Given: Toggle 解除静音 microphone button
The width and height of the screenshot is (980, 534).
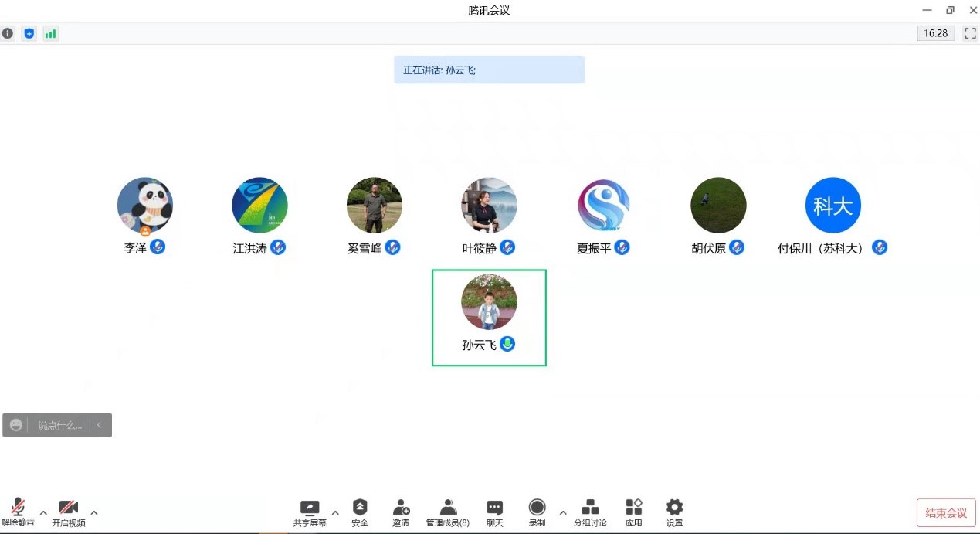Looking at the screenshot, I should pyautogui.click(x=18, y=512).
